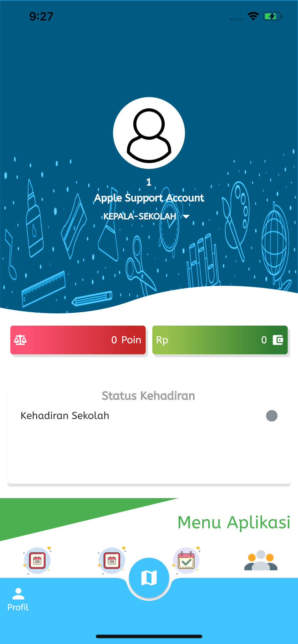Open the group of people menu icon
The image size is (298, 644).
261,561
